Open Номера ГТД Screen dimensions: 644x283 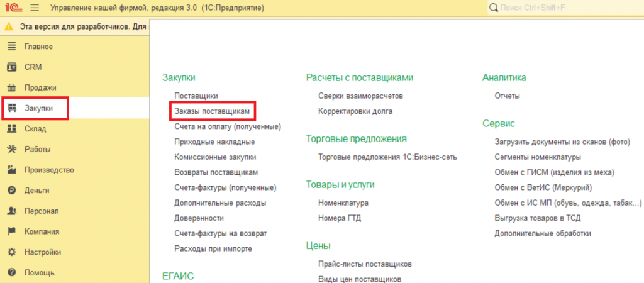pos(339,218)
